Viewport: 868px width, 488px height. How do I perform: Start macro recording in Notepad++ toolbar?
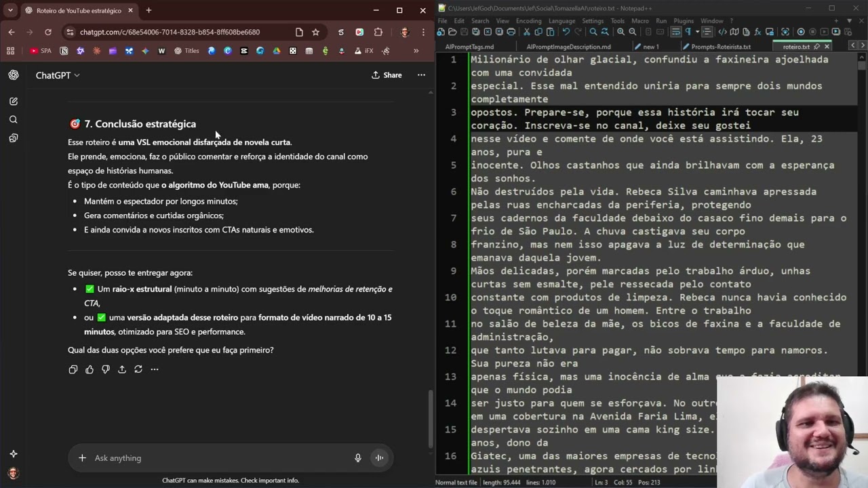tap(801, 32)
